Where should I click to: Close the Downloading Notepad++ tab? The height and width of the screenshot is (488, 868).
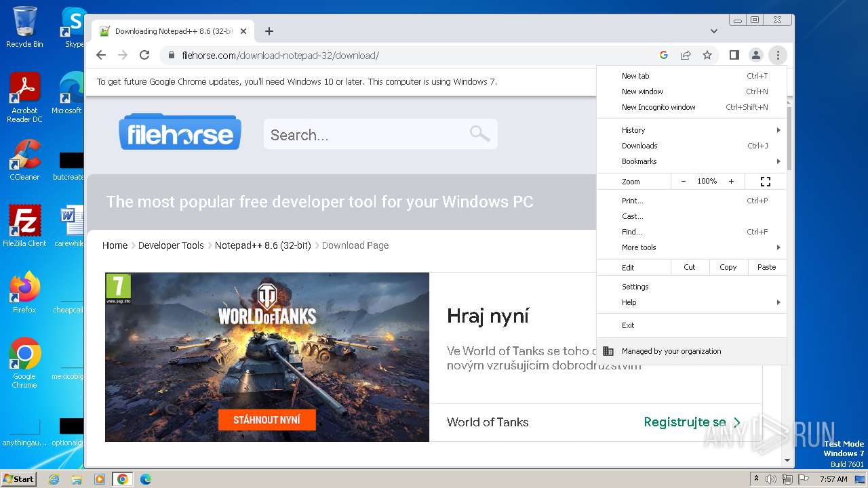[x=243, y=31]
